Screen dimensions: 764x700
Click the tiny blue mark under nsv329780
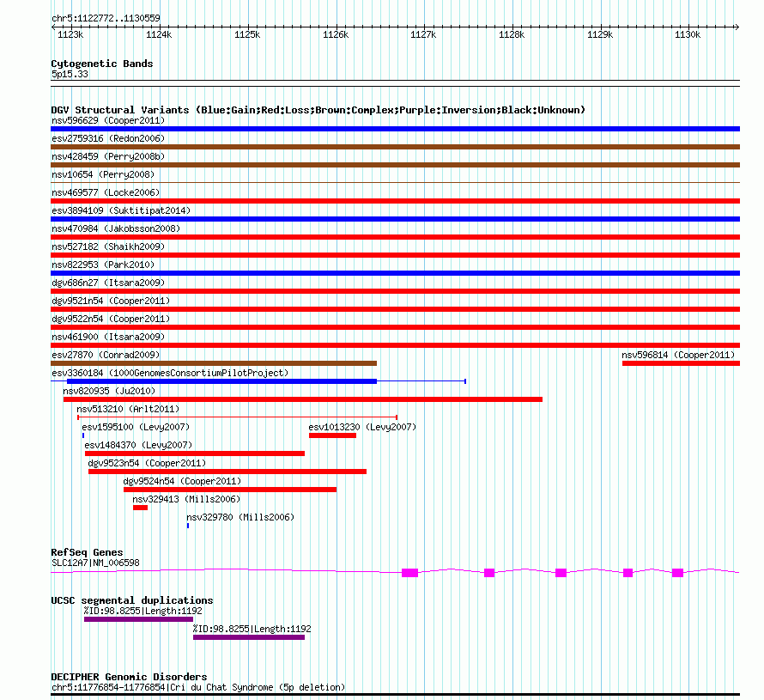tap(188, 526)
